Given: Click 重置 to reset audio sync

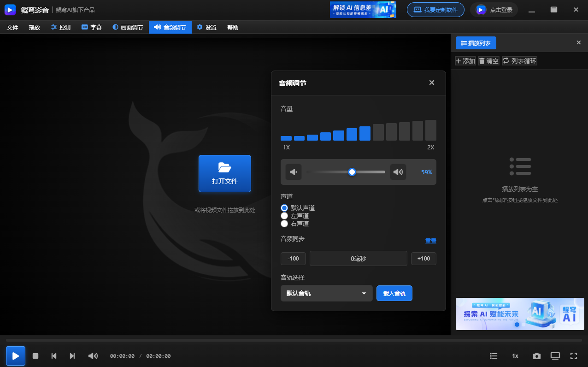Looking at the screenshot, I should [x=430, y=240].
